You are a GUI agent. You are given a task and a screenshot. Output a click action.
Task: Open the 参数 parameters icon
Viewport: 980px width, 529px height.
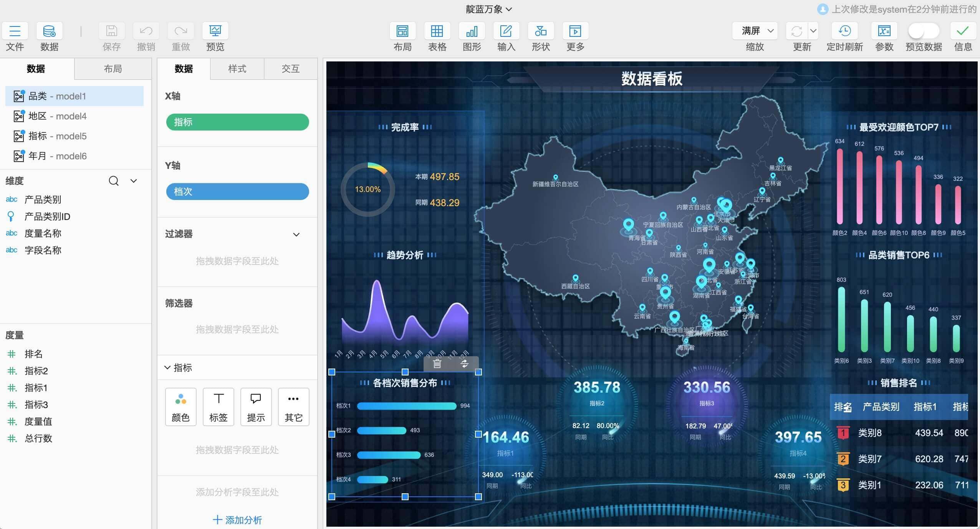point(884,31)
